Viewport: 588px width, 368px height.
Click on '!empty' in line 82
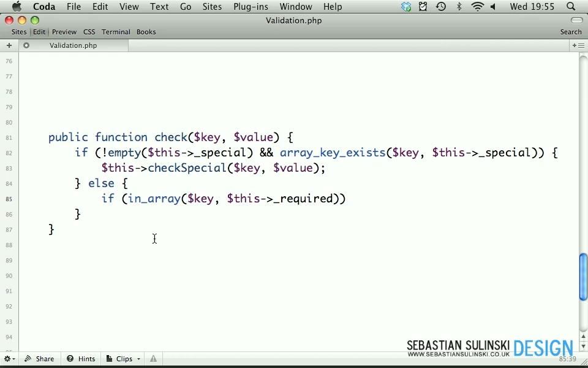coord(121,153)
